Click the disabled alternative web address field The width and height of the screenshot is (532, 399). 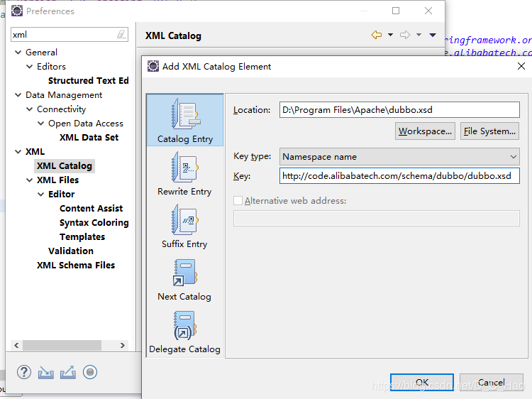(x=376, y=219)
